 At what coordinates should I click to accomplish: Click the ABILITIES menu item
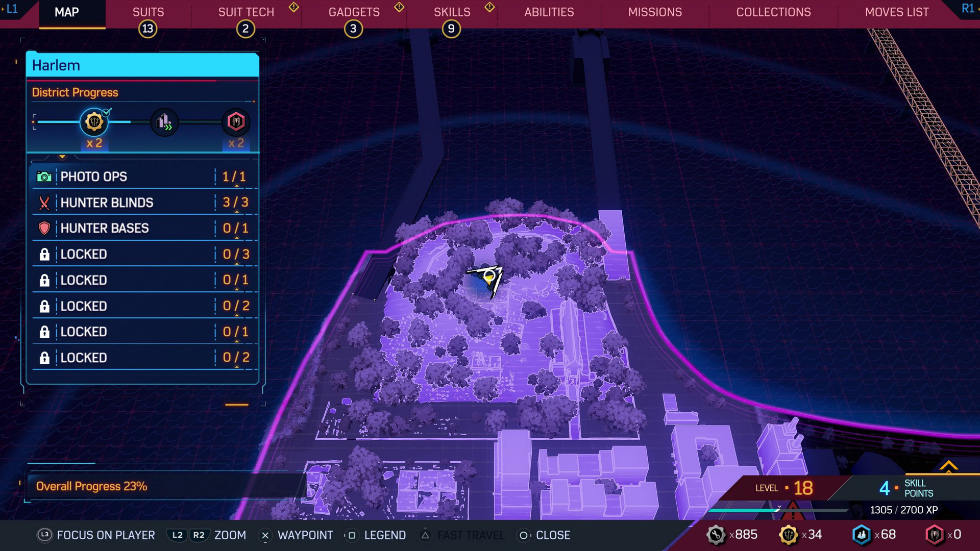549,12
